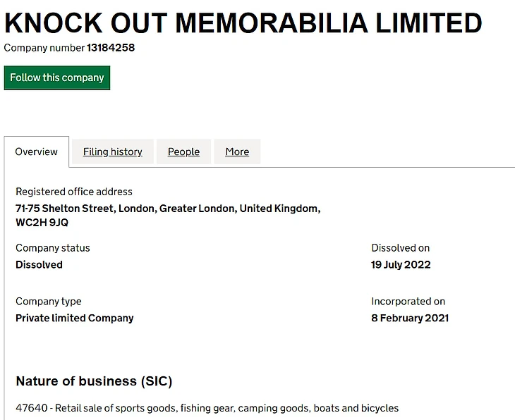Select the Overview tab
Viewport: 515px width, 420px height.
click(x=37, y=152)
